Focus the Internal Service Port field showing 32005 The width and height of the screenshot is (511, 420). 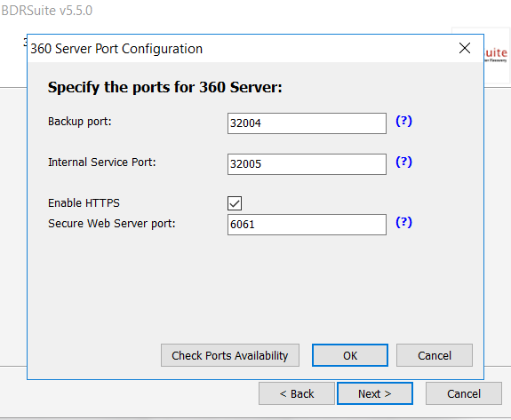[x=307, y=164]
